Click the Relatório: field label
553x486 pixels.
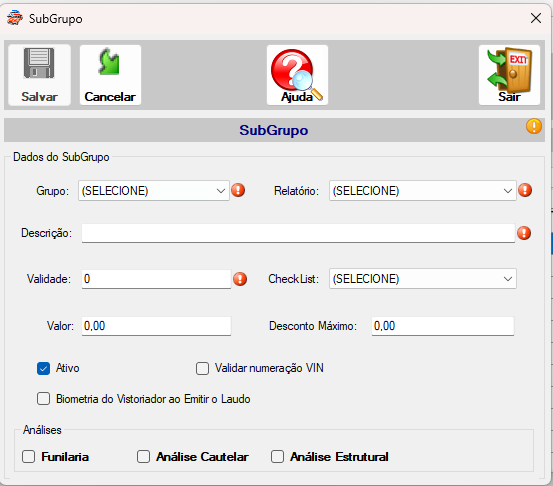[296, 191]
